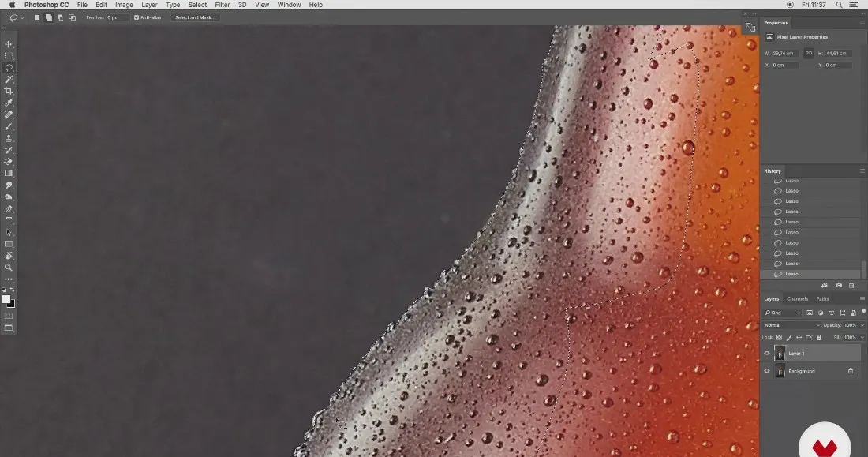Image resolution: width=868 pixels, height=457 pixels.
Task: Toggle lock transparent pixels in Layers
Action: coord(780,337)
